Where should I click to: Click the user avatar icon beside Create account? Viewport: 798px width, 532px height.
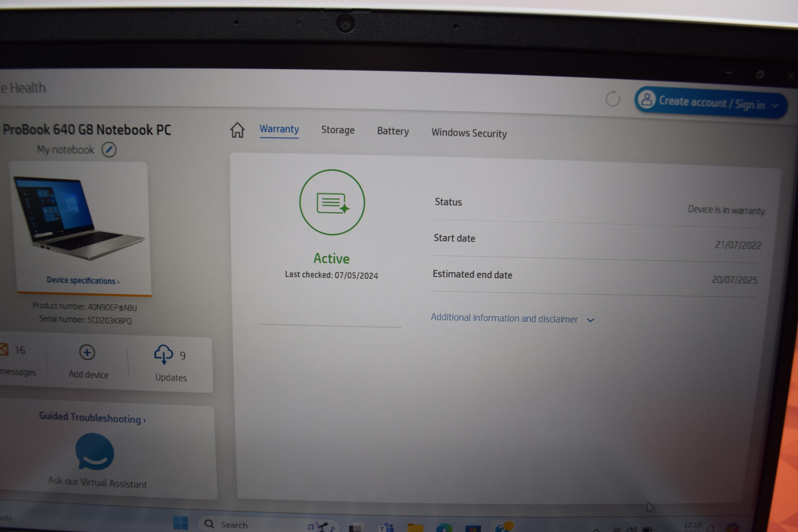(x=647, y=99)
